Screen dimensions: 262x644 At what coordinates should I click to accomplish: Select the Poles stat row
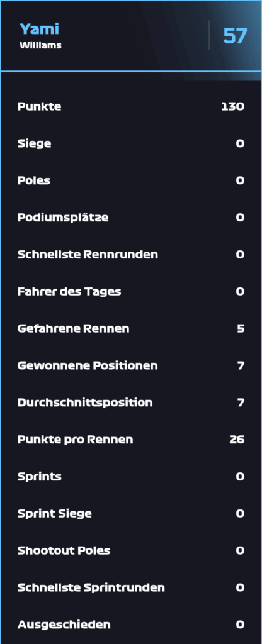click(131, 180)
